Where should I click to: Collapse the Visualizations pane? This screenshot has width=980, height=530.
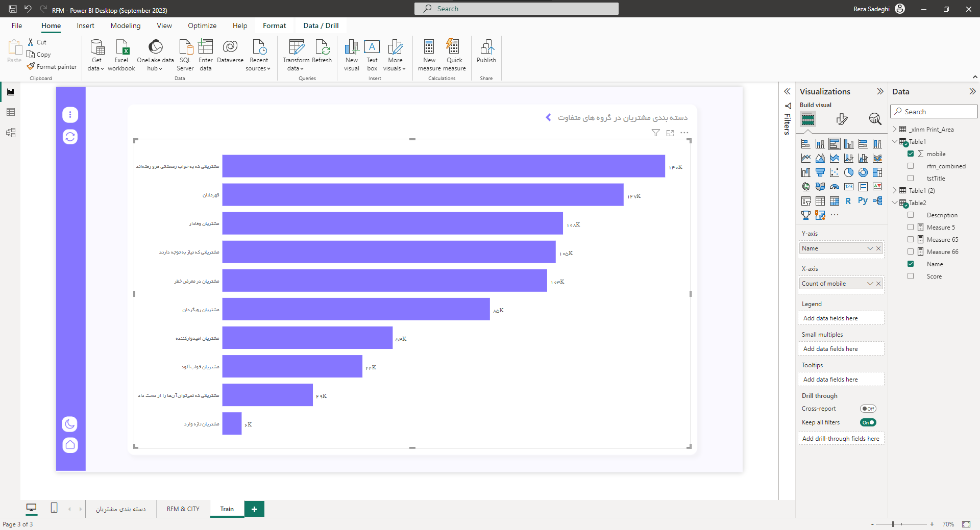click(x=880, y=91)
